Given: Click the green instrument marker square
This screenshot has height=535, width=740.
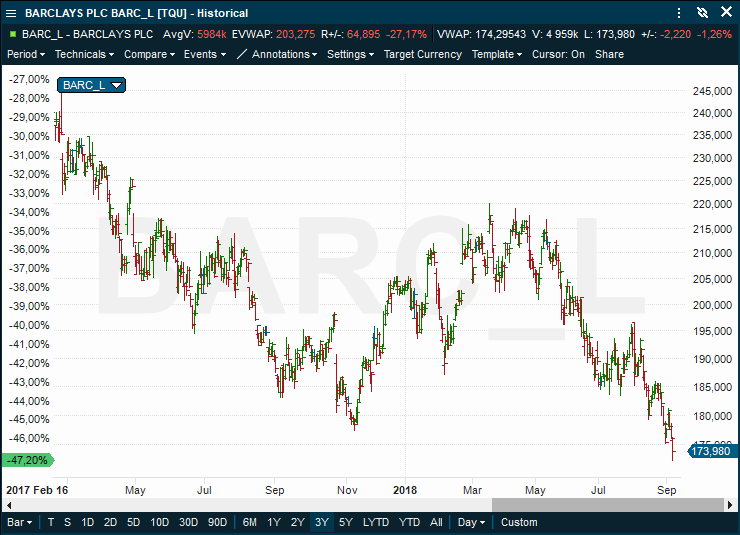Looking at the screenshot, I should coord(13,34).
